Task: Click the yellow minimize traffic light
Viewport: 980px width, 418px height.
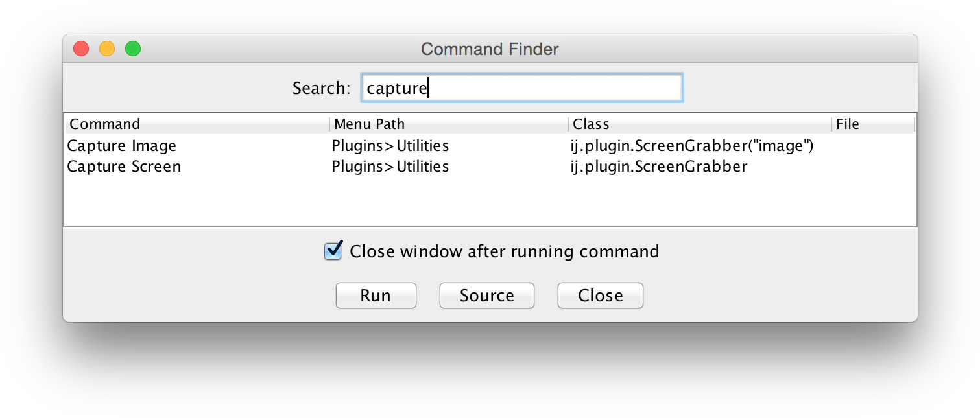Action: click(106, 48)
